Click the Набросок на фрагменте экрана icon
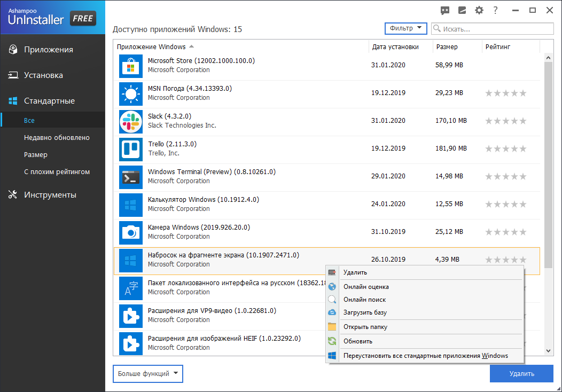 pos(131,261)
